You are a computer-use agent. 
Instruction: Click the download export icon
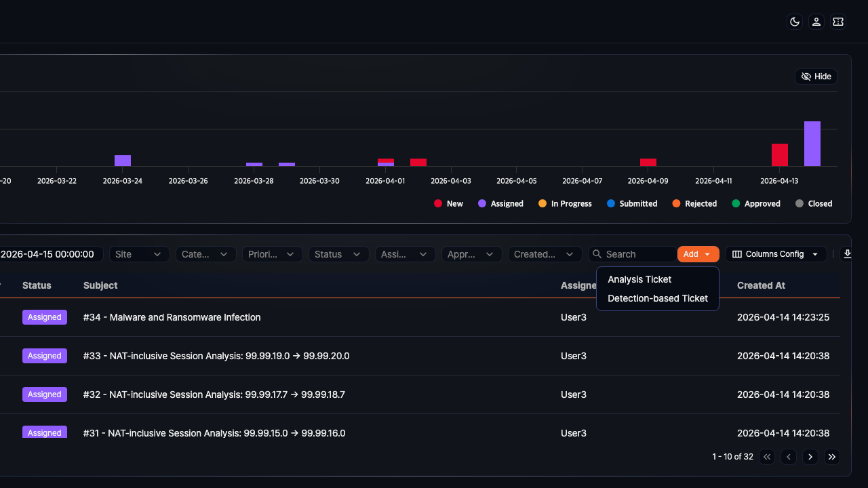point(847,254)
